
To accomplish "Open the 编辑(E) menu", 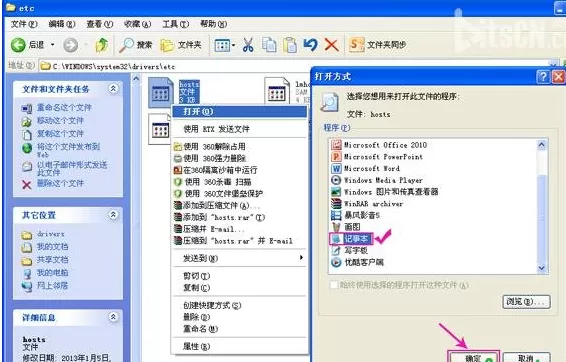I will tap(62, 24).
